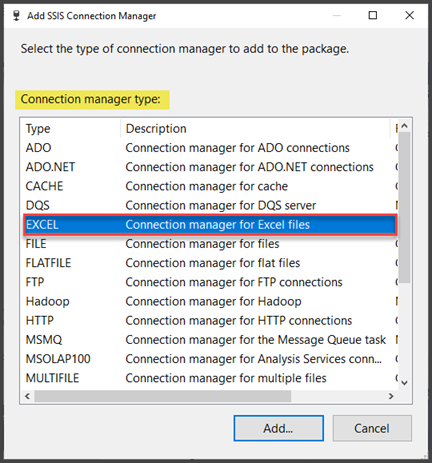The width and height of the screenshot is (432, 463).
Task: Click the Description column header
Action: coord(255,129)
